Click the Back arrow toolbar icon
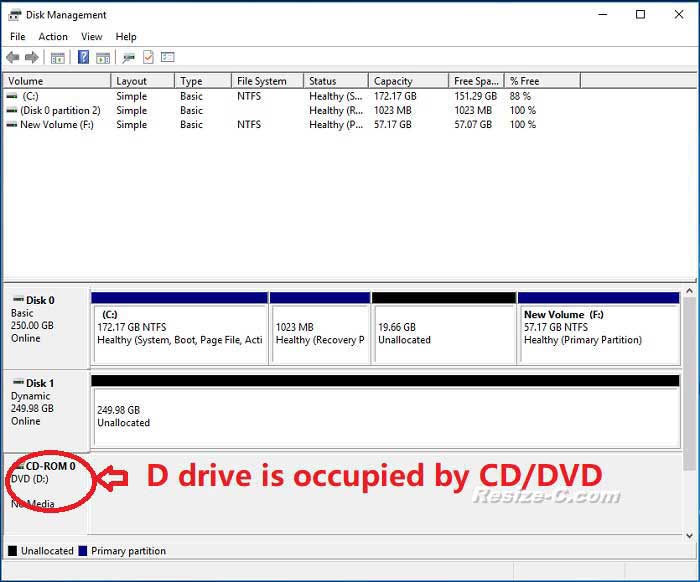 [x=13, y=57]
